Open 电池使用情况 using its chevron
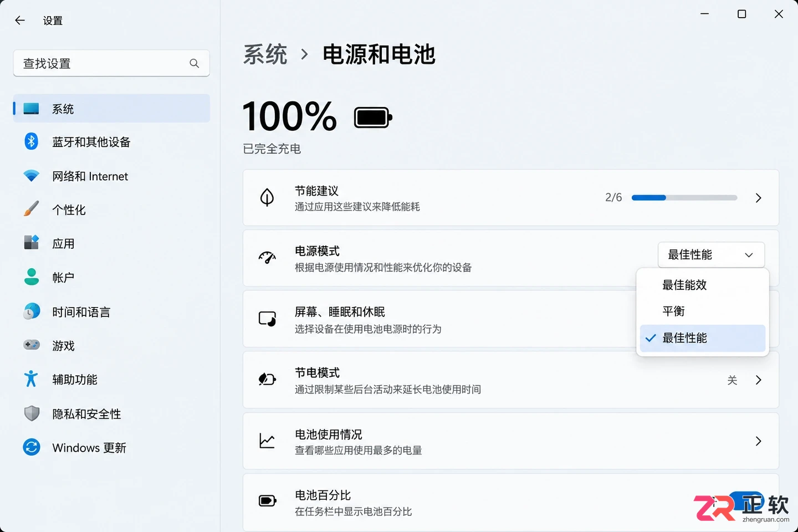 tap(759, 441)
